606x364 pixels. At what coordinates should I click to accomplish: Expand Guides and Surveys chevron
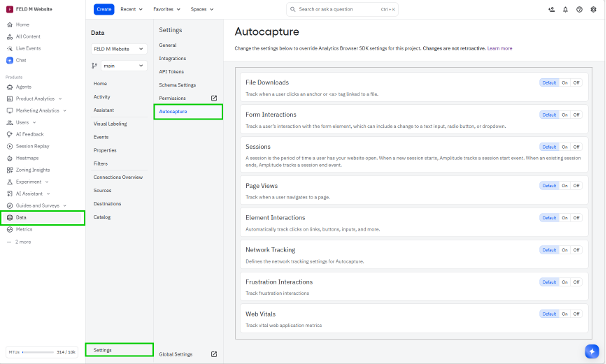coord(65,206)
